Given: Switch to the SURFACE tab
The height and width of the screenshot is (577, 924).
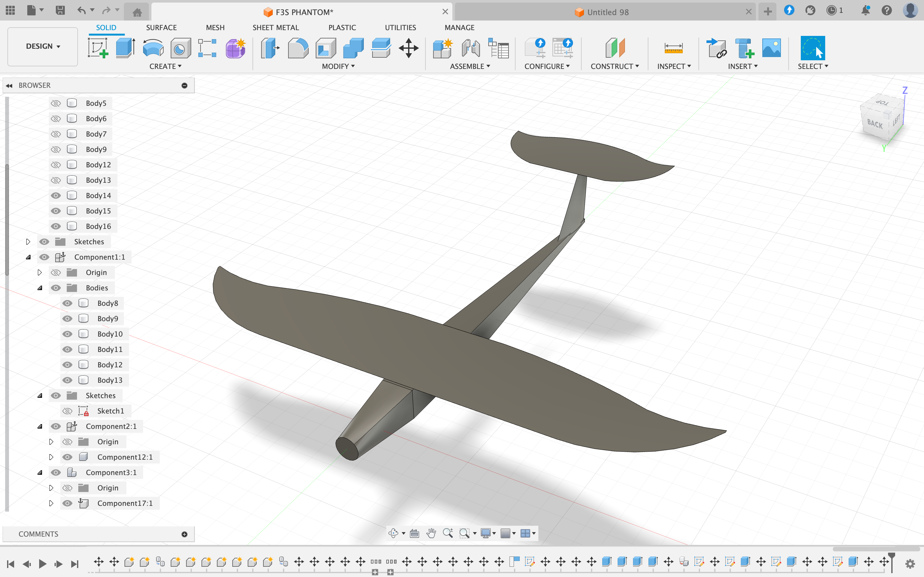Looking at the screenshot, I should [x=161, y=27].
